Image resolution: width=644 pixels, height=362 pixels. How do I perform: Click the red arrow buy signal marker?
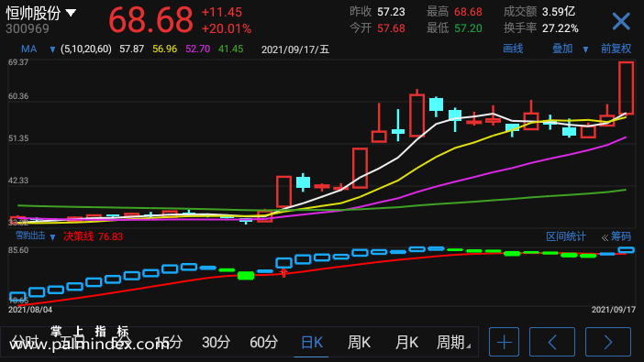pos(283,273)
